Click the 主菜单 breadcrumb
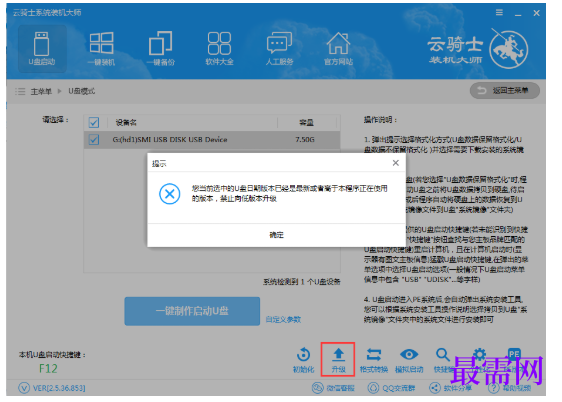 (41, 91)
